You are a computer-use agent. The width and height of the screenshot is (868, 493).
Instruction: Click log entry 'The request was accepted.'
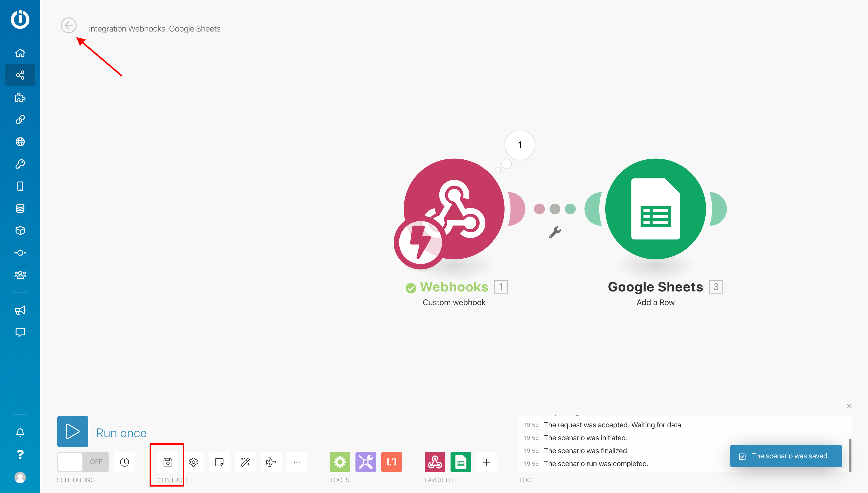click(x=613, y=425)
